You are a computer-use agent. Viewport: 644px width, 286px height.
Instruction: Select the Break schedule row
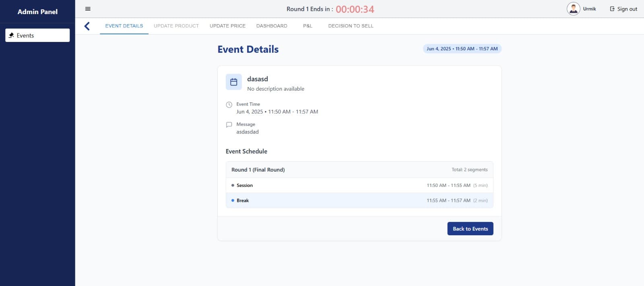359,201
